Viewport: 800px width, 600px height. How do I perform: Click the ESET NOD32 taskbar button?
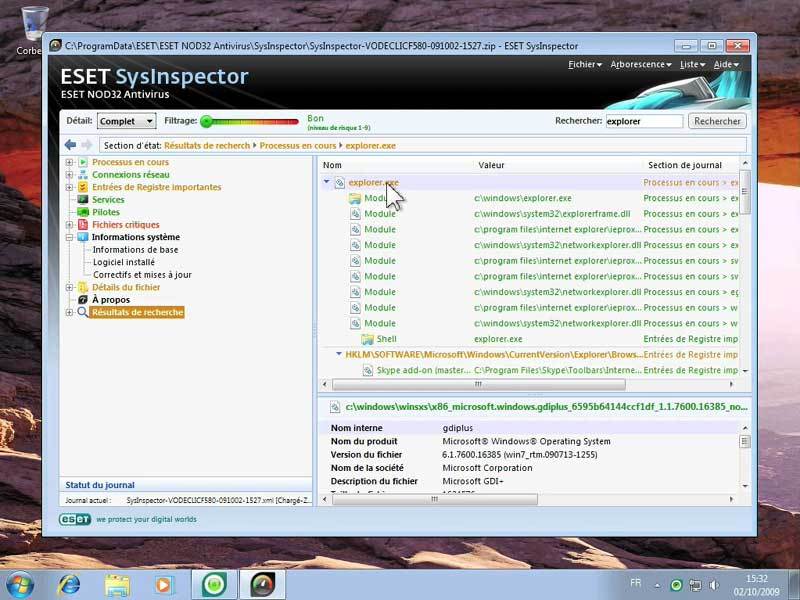[214, 585]
